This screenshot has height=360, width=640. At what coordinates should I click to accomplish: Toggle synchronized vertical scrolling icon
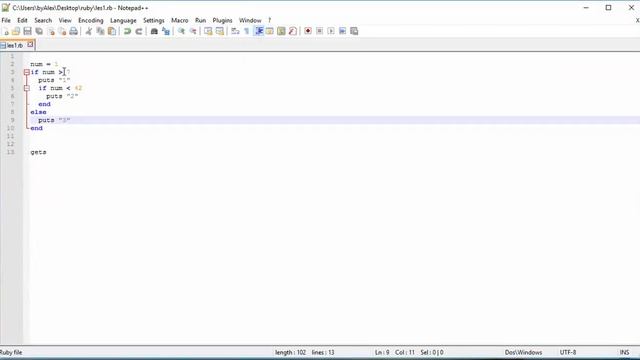tap(208, 31)
